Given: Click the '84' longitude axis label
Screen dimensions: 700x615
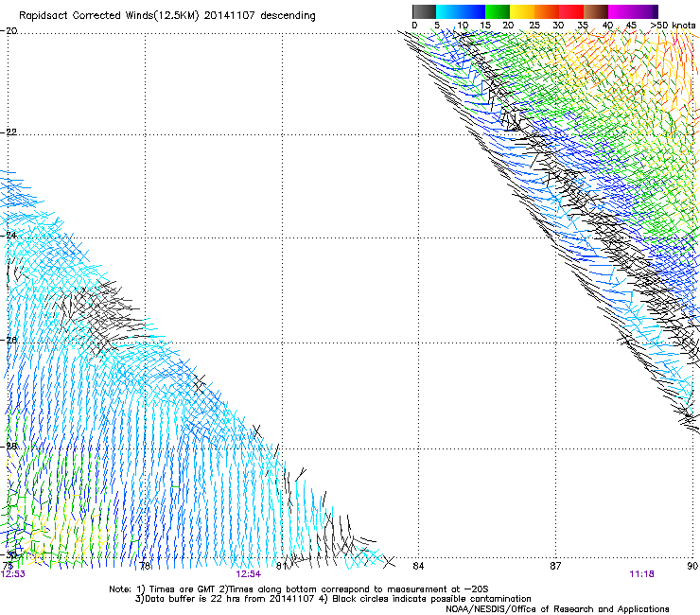Looking at the screenshot, I should click(x=418, y=566).
